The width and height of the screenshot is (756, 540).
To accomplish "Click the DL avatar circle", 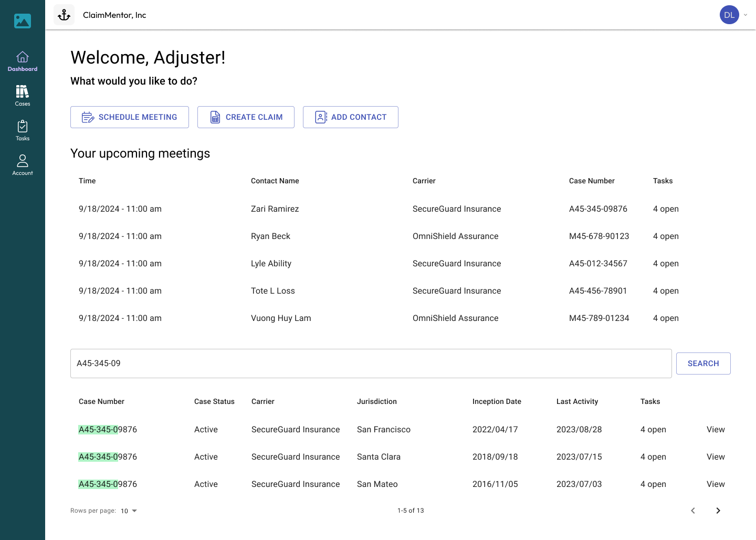I will [x=729, y=15].
